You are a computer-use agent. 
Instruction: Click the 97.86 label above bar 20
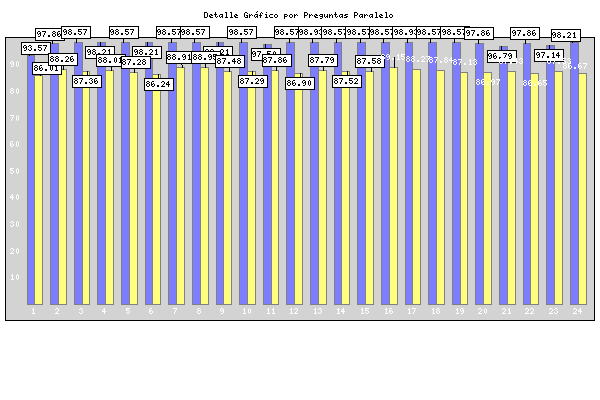pyautogui.click(x=478, y=34)
